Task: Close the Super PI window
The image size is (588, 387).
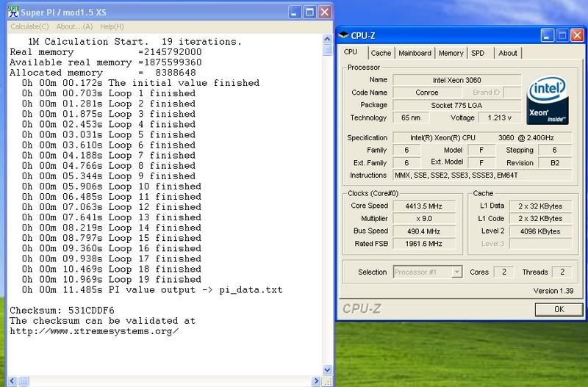Action: pos(325,12)
